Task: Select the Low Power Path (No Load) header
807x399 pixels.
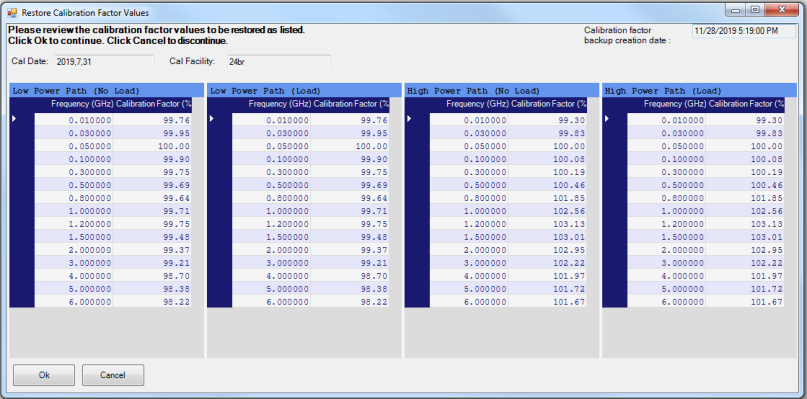Action: coord(107,91)
